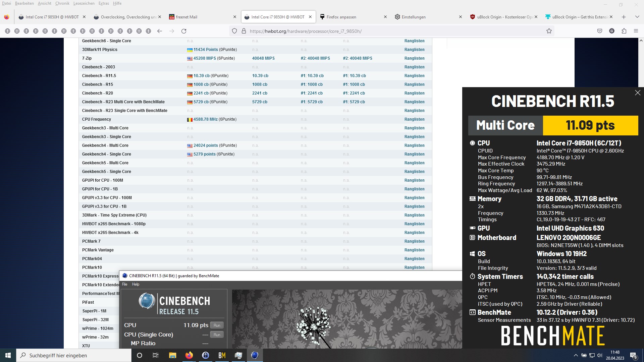
Task: Open the Windows Start menu
Action: tap(8, 355)
